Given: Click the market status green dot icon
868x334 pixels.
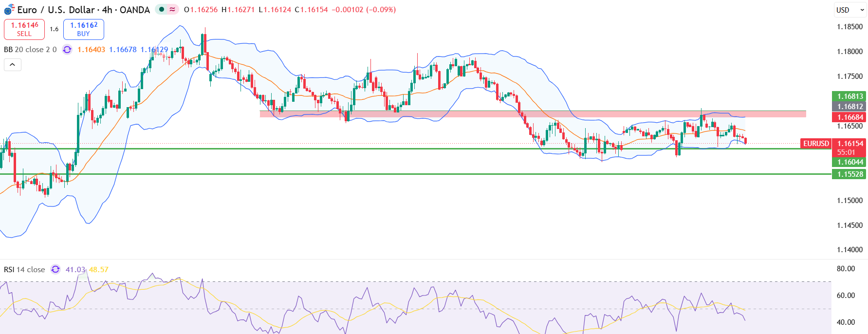Looking at the screenshot, I should (x=162, y=9).
